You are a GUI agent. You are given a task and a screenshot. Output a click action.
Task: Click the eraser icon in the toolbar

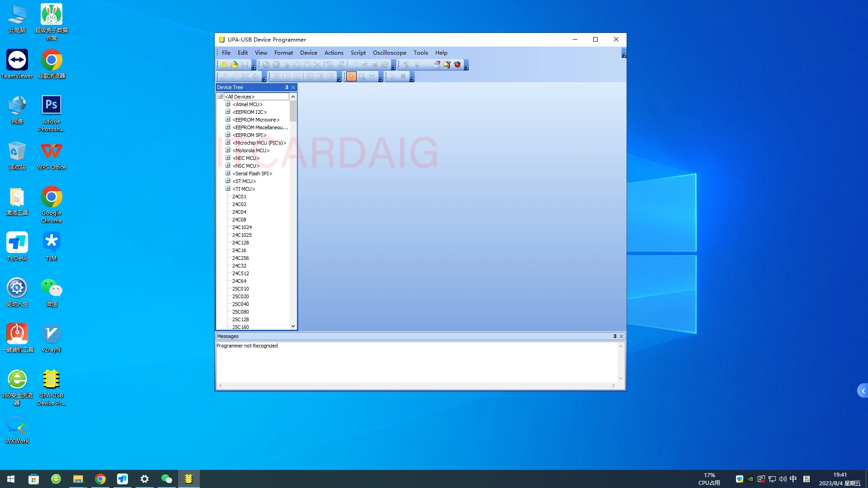pyautogui.click(x=437, y=65)
